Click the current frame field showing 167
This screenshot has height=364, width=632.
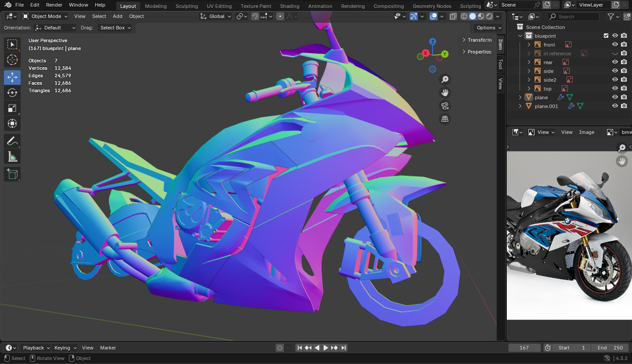coord(524,348)
